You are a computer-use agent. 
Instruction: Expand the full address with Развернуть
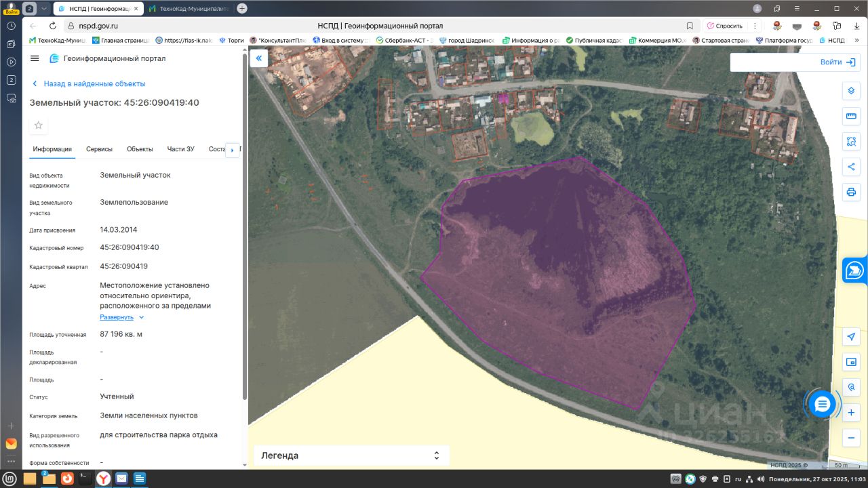(x=122, y=317)
